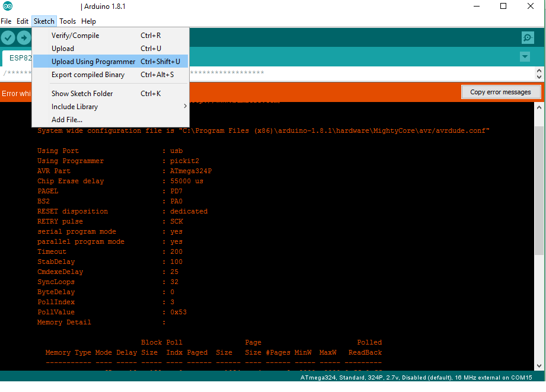Click the 'Error whi' status message
Image resolution: width=546 pixels, height=392 pixels.
tap(16, 93)
